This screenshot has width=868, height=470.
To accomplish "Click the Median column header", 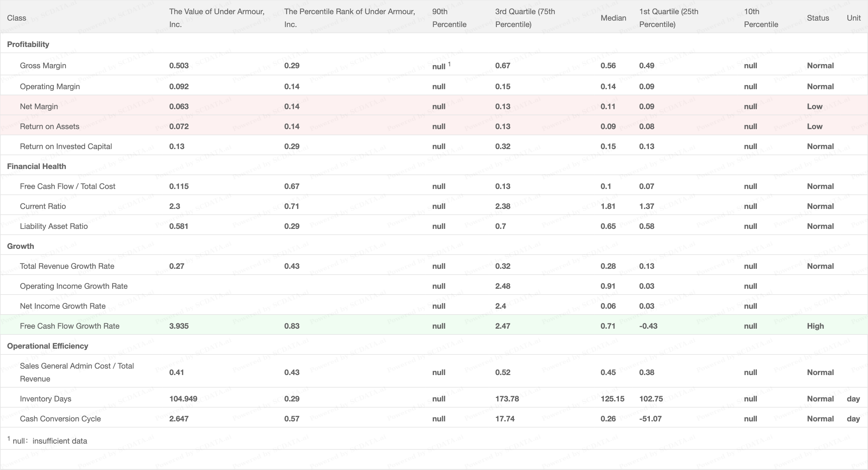I will tap(613, 18).
